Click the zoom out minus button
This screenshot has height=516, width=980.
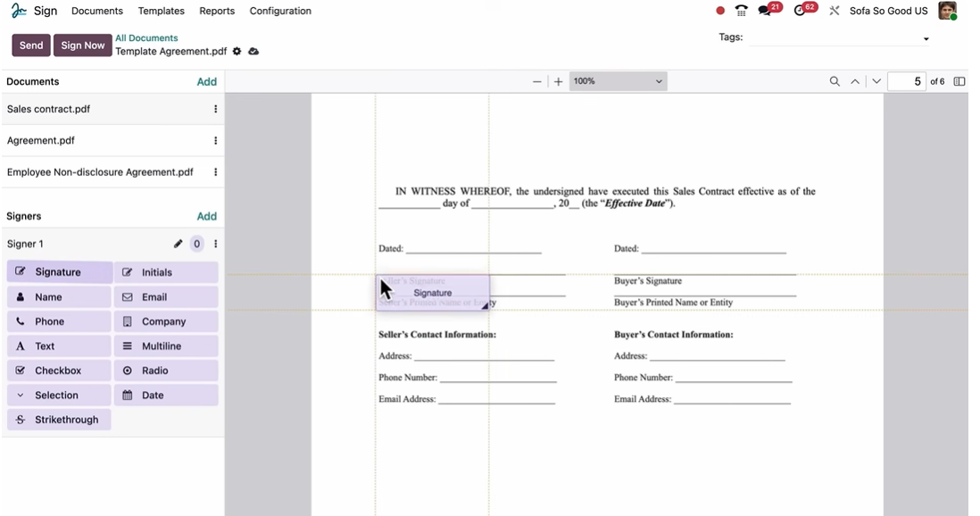(x=537, y=81)
